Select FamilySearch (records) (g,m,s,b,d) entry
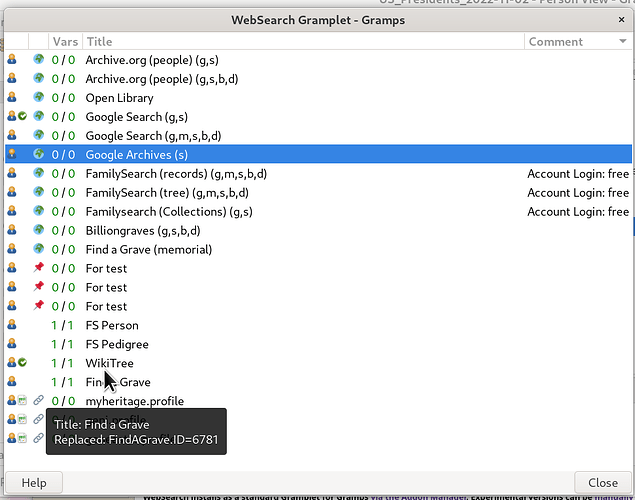Image resolution: width=635 pixels, height=500 pixels. (318, 173)
